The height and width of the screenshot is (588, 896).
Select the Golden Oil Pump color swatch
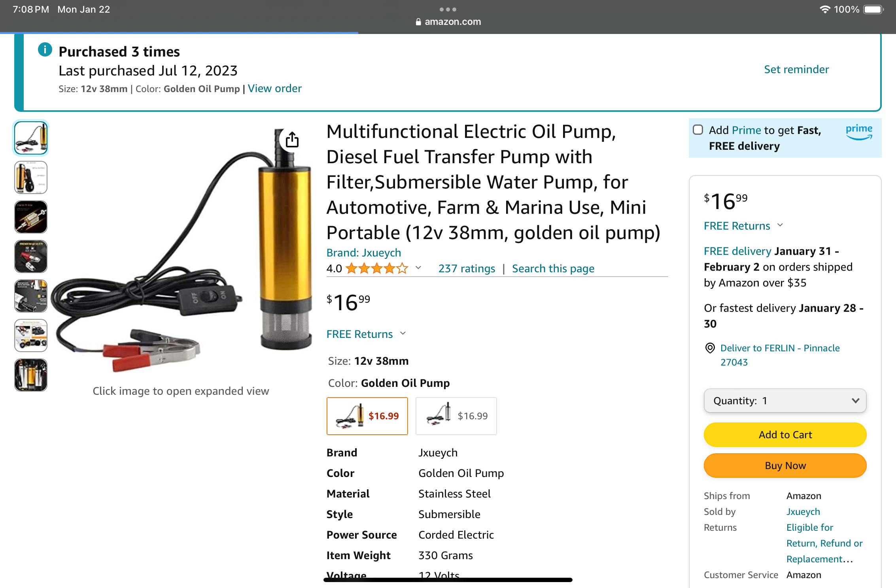367,416
